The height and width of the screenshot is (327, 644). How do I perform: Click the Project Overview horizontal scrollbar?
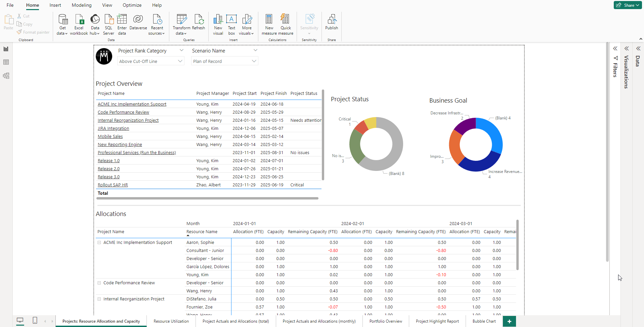pyautogui.click(x=207, y=198)
